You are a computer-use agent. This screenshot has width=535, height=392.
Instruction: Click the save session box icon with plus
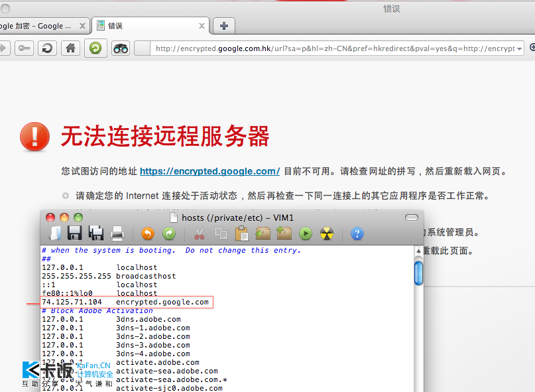coord(284,233)
